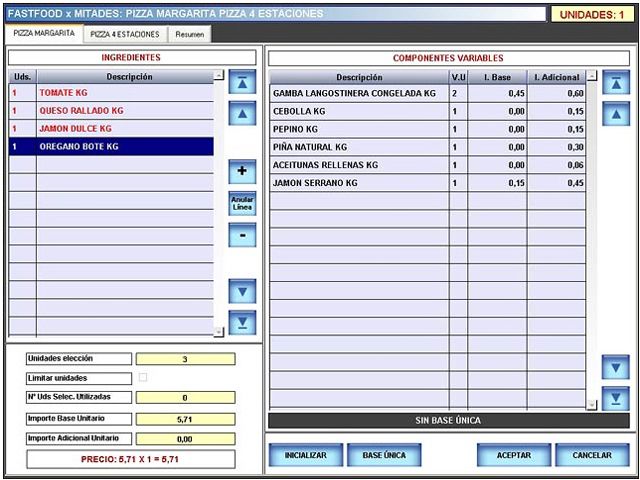
Task: Confirm with the ACEPTAR button
Action: tap(514, 455)
